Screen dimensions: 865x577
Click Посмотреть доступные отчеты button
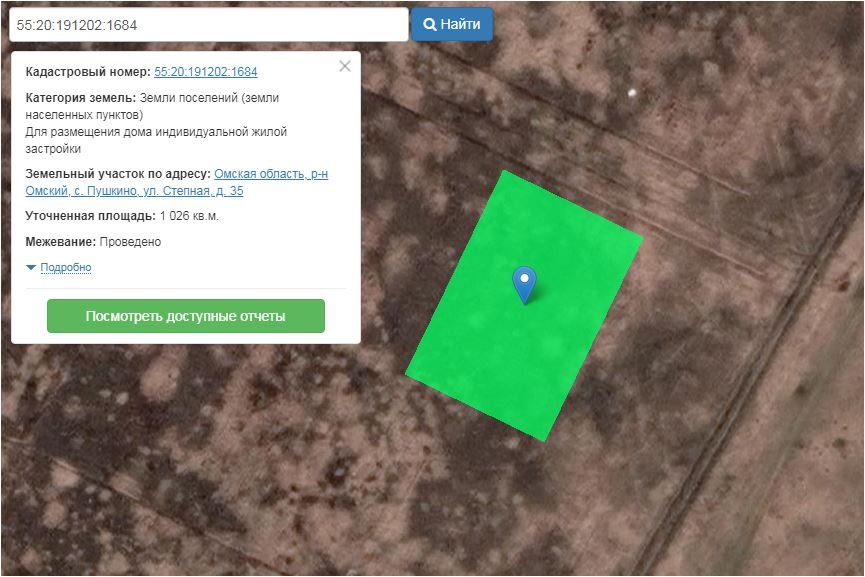186,316
